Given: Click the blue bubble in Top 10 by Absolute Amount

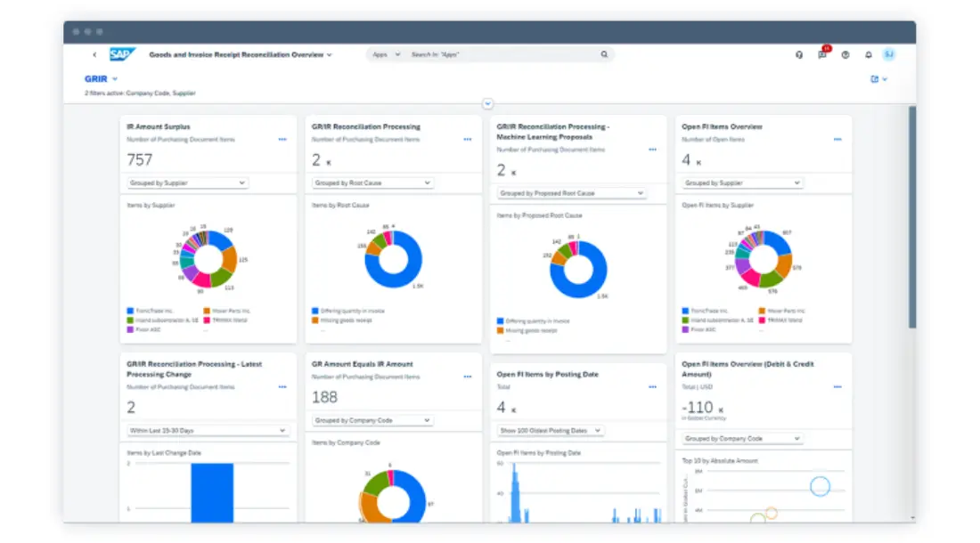Looking at the screenshot, I should pos(820,486).
